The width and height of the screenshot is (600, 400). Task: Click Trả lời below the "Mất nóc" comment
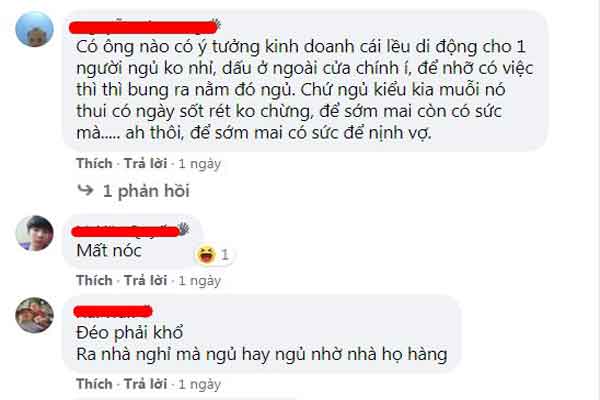[145, 281]
